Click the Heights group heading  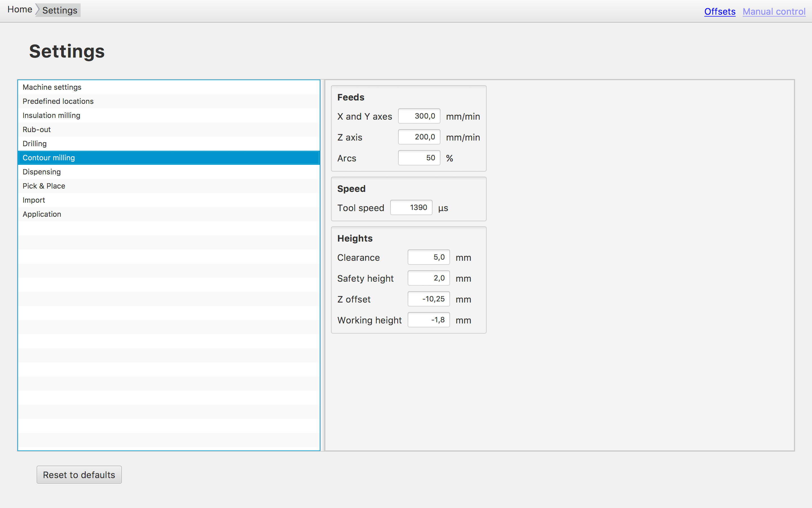point(355,238)
